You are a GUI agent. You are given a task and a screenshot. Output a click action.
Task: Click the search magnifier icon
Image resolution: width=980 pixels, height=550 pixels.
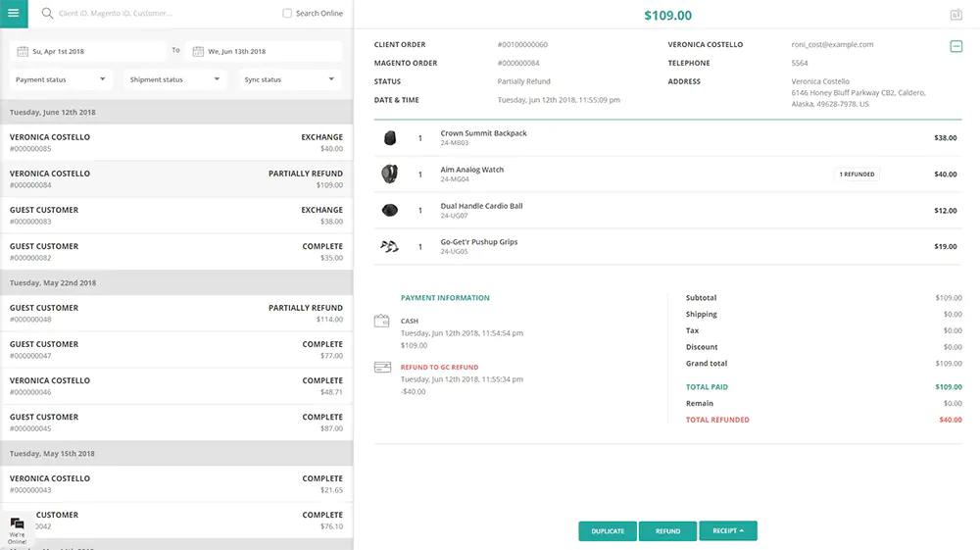tap(47, 14)
